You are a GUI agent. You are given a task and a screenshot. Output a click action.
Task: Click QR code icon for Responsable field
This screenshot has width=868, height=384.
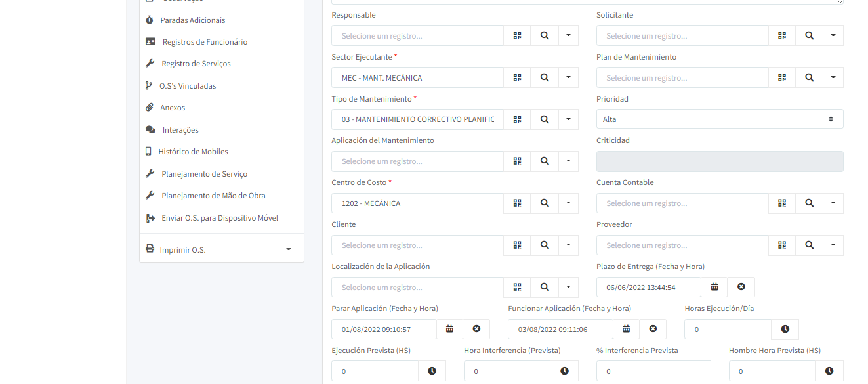(517, 35)
